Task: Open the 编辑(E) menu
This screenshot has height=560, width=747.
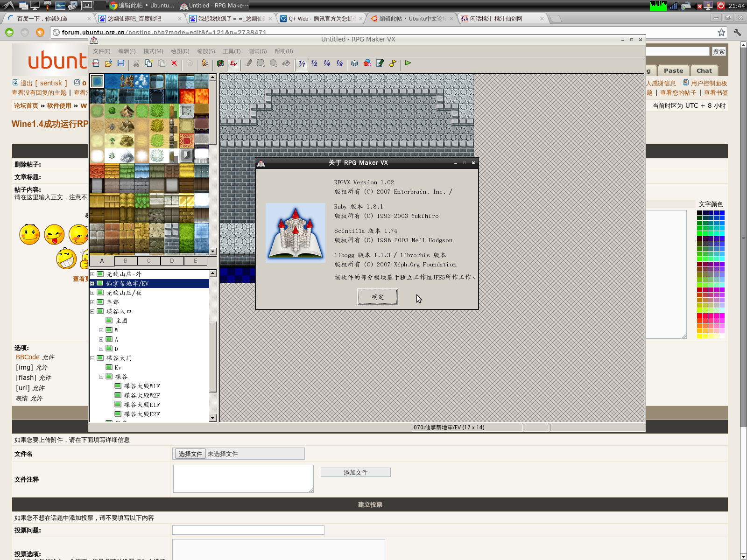Action: coord(127,51)
